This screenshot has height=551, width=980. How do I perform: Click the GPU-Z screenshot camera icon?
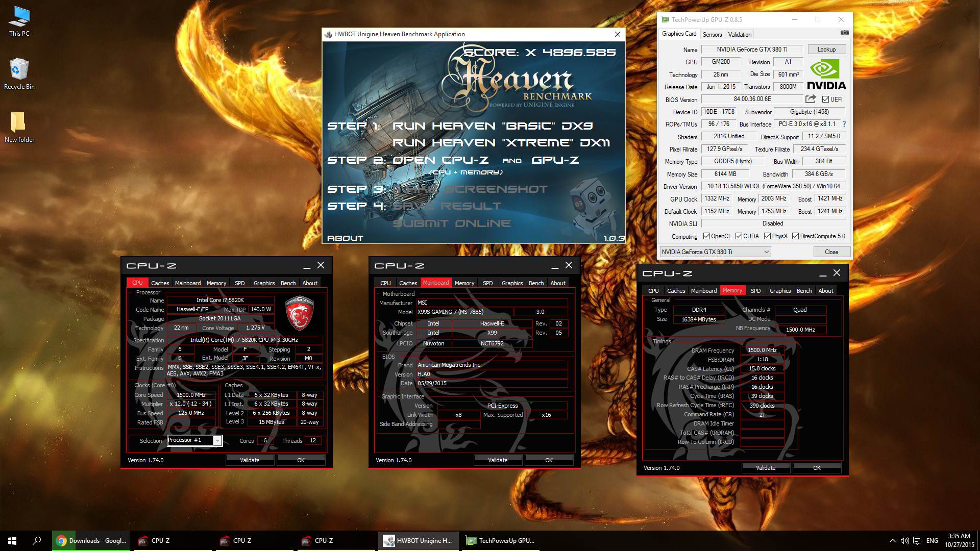(845, 33)
